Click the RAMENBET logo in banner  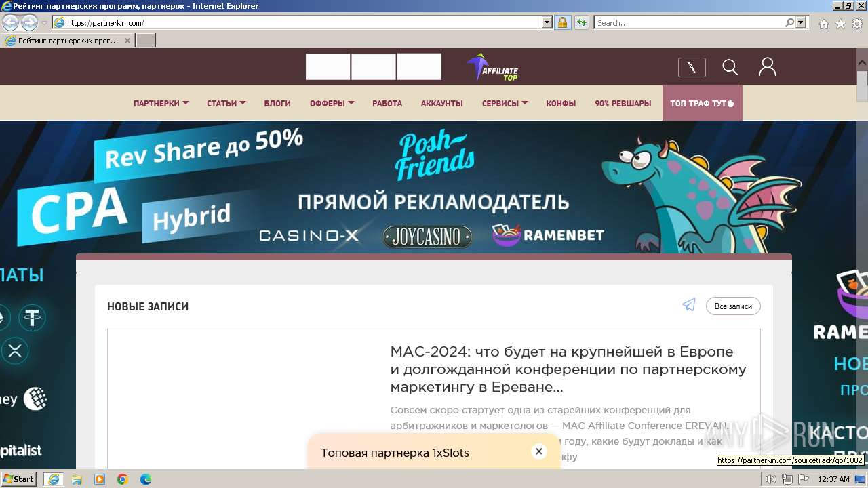pyautogui.click(x=548, y=235)
